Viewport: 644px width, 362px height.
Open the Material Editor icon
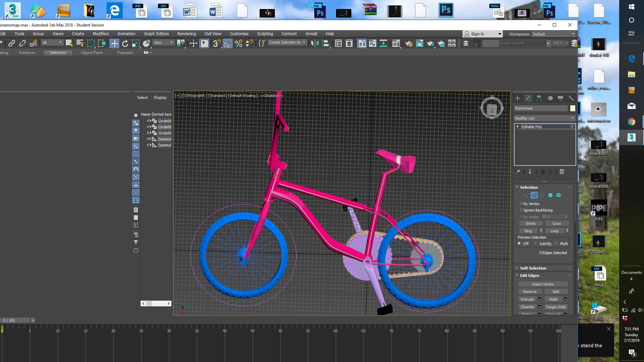(x=396, y=43)
